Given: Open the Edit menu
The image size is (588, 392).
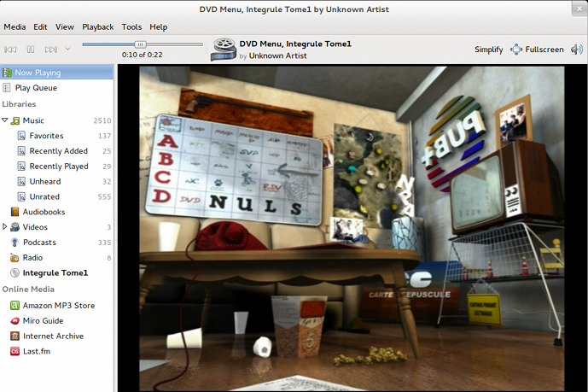Looking at the screenshot, I should 40,27.
